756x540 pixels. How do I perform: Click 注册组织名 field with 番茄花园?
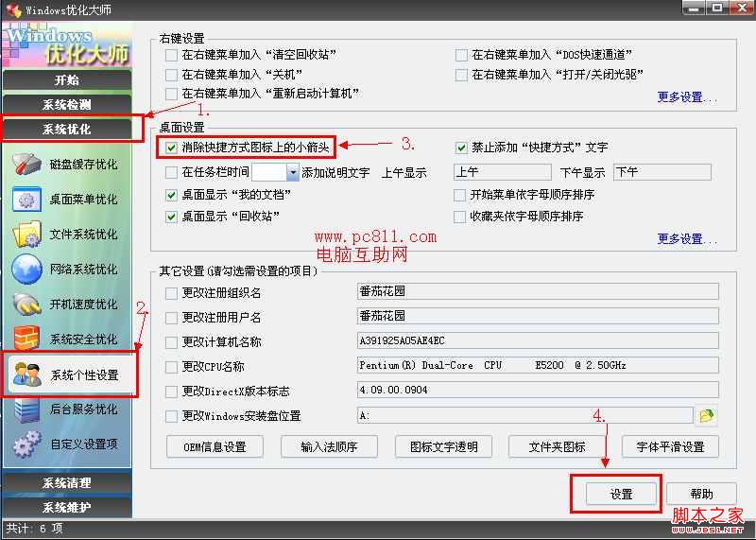click(538, 291)
